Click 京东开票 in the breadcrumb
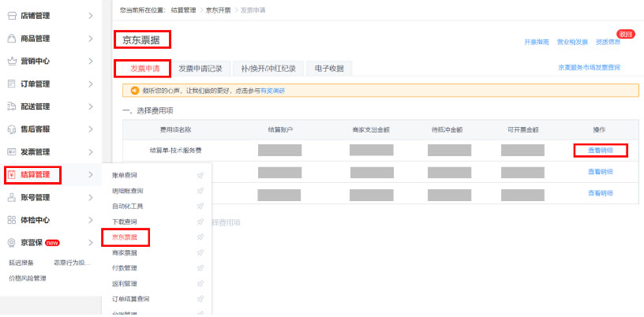The height and width of the screenshot is (317, 644). click(218, 9)
